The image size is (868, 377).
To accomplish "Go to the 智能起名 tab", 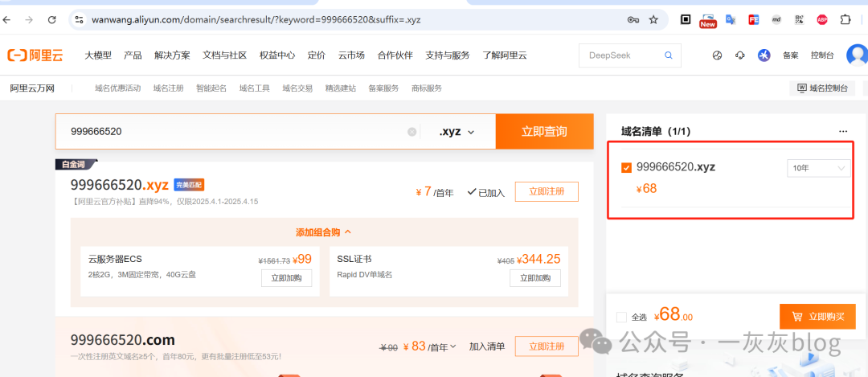I will (211, 88).
